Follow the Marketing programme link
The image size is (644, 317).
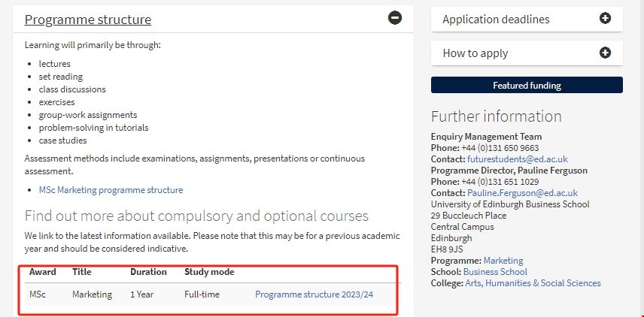point(503,261)
